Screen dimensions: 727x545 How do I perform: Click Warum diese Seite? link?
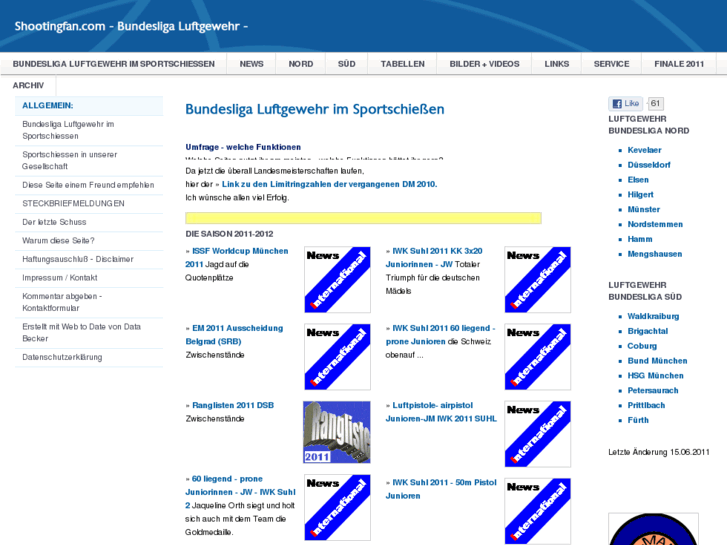click(89, 241)
